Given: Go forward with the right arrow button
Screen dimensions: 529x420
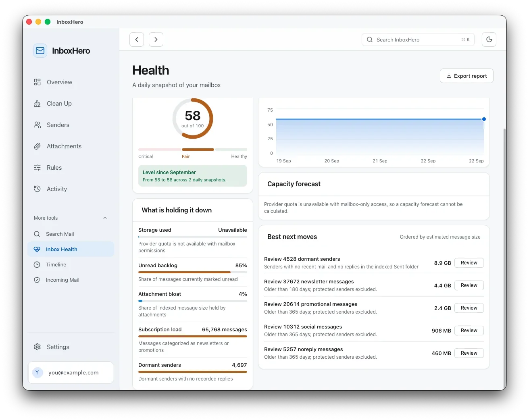Looking at the screenshot, I should click(156, 40).
